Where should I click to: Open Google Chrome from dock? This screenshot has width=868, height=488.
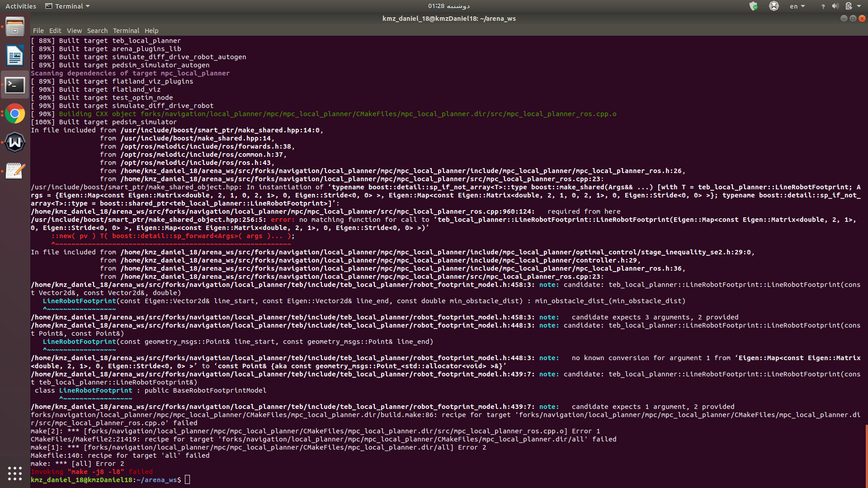click(15, 114)
